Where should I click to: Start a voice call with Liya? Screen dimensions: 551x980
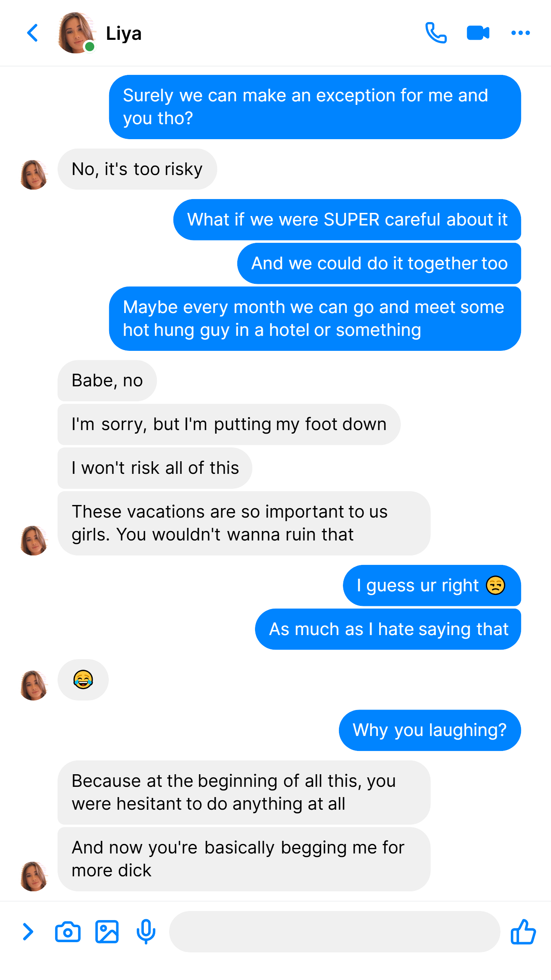(436, 33)
